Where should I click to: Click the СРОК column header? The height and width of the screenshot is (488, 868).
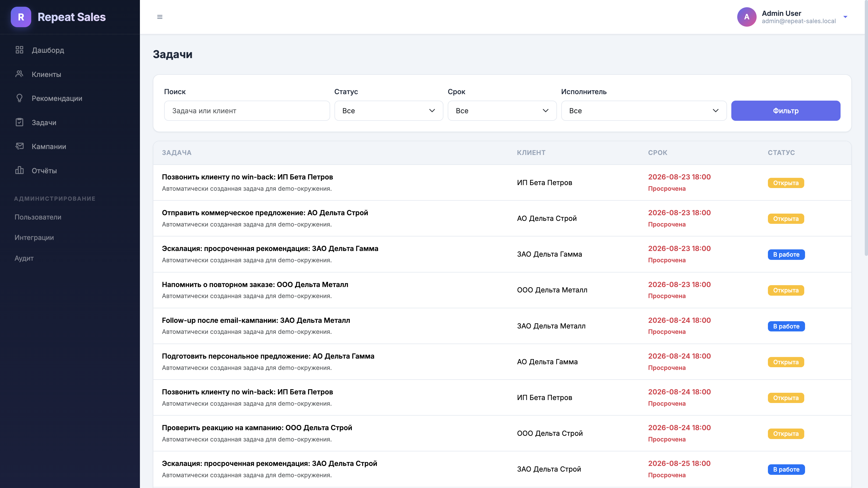click(657, 153)
